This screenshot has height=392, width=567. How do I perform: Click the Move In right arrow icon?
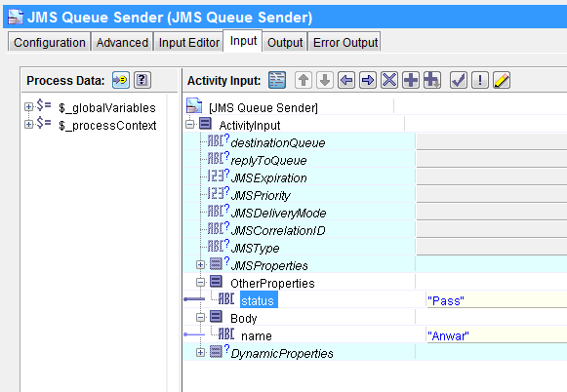[368, 80]
